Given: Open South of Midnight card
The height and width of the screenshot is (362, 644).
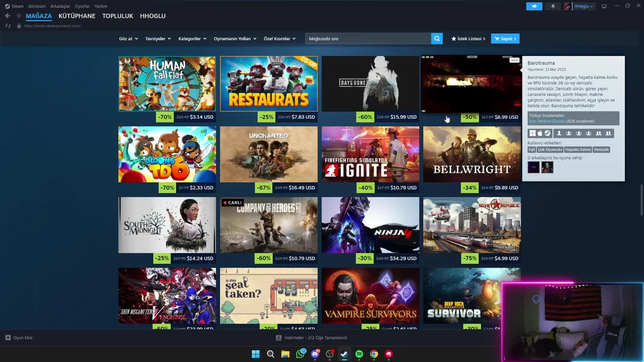Looking at the screenshot, I should coord(167,225).
